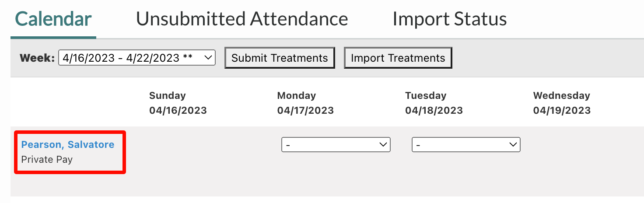
Task: Expand Tuesday's treatment dropdown for Pearson
Action: click(x=466, y=144)
